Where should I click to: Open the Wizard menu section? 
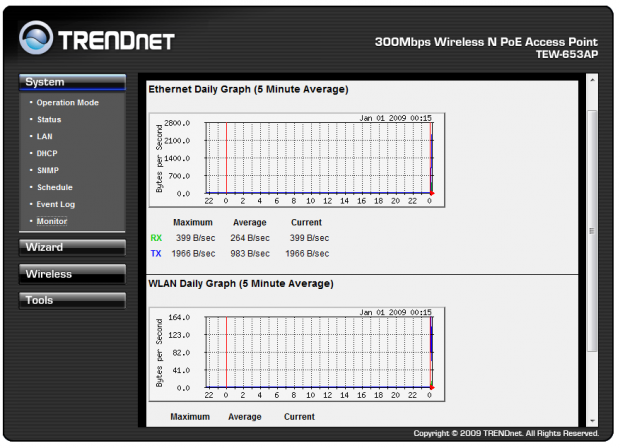(x=72, y=247)
